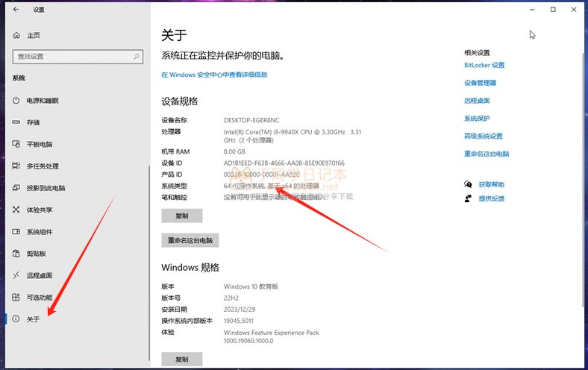Select the version number 22H2
The image size is (588, 370).
tap(231, 298)
